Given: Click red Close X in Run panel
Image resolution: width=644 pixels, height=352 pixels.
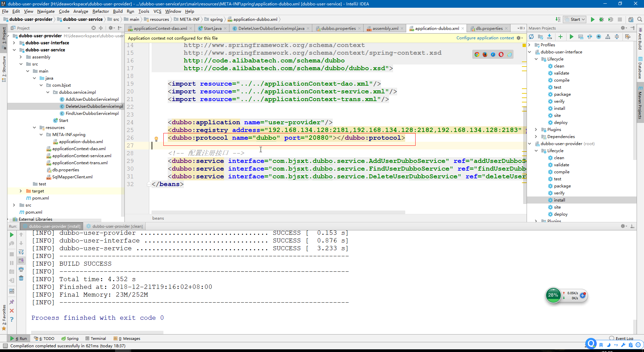Looking at the screenshot, I should [x=12, y=311].
